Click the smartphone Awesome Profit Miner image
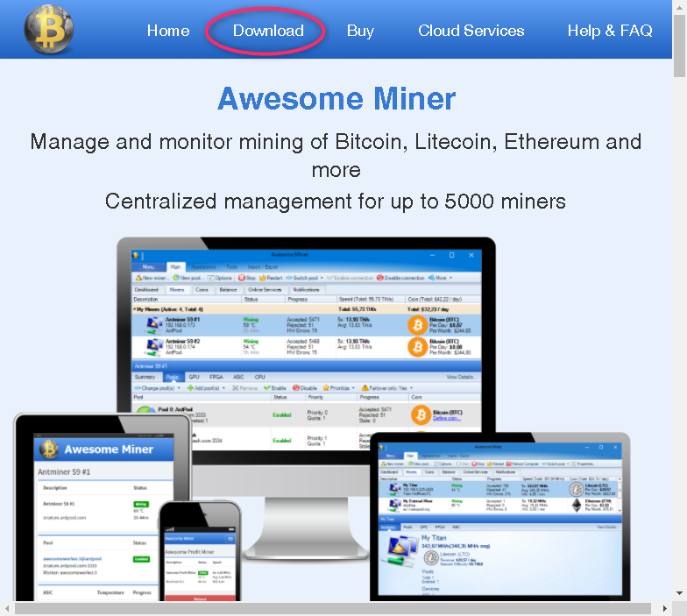This screenshot has height=616, width=687. pos(200,552)
